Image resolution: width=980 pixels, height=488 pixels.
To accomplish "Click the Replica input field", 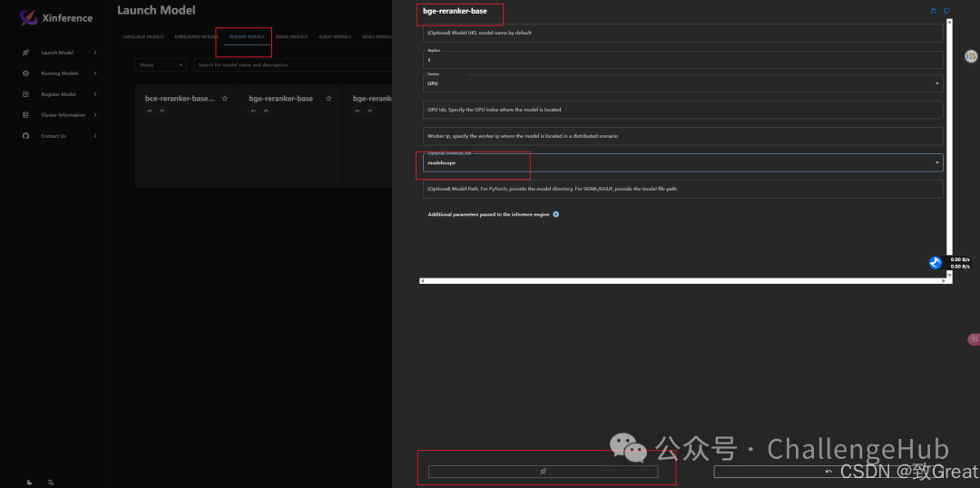I will [x=683, y=60].
